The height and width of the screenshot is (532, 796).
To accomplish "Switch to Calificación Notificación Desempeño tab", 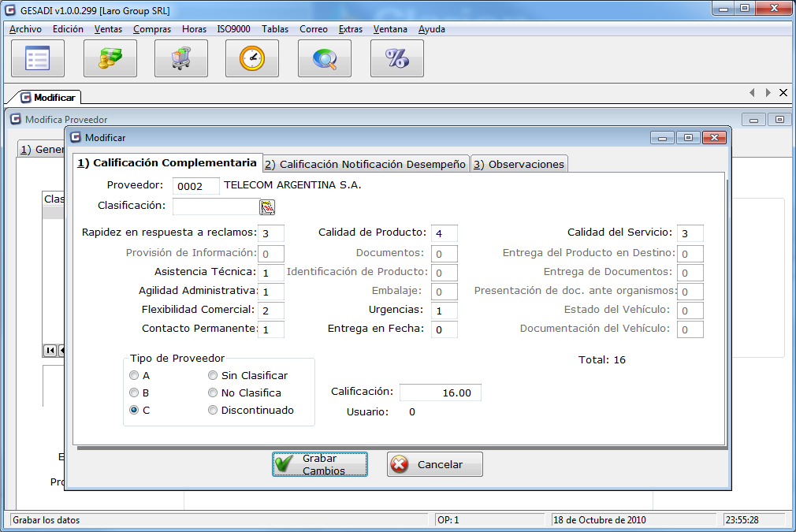I will click(x=366, y=164).
